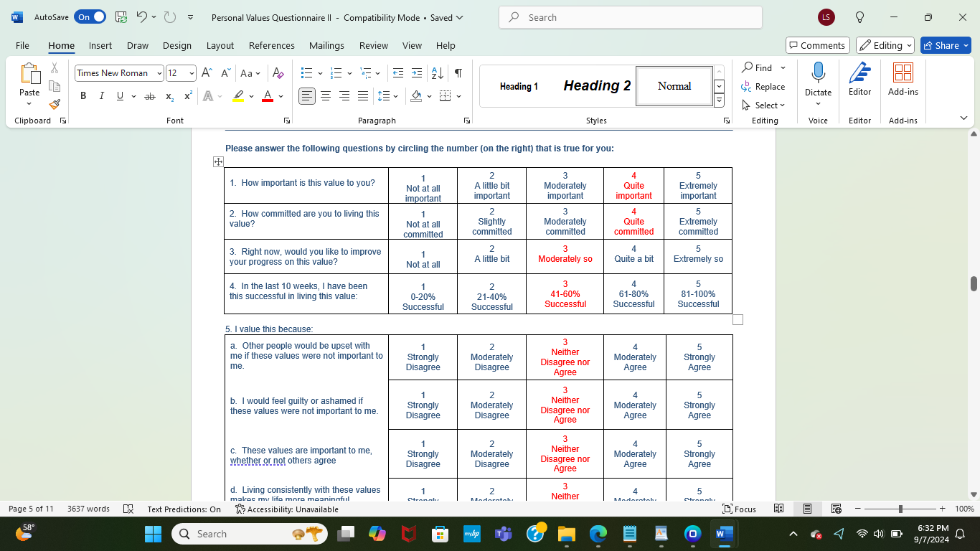Check Accessibility status in status bar
Viewport: 980px width, 551px height.
(x=281, y=509)
